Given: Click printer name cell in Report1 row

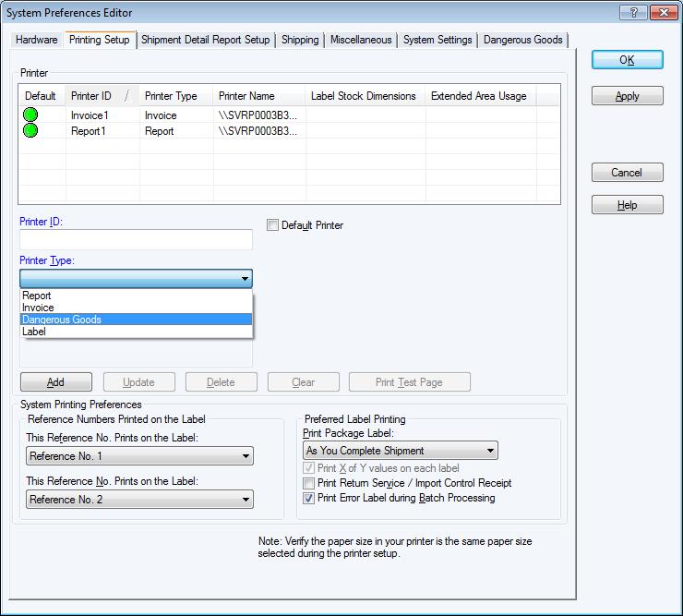Looking at the screenshot, I should (259, 131).
